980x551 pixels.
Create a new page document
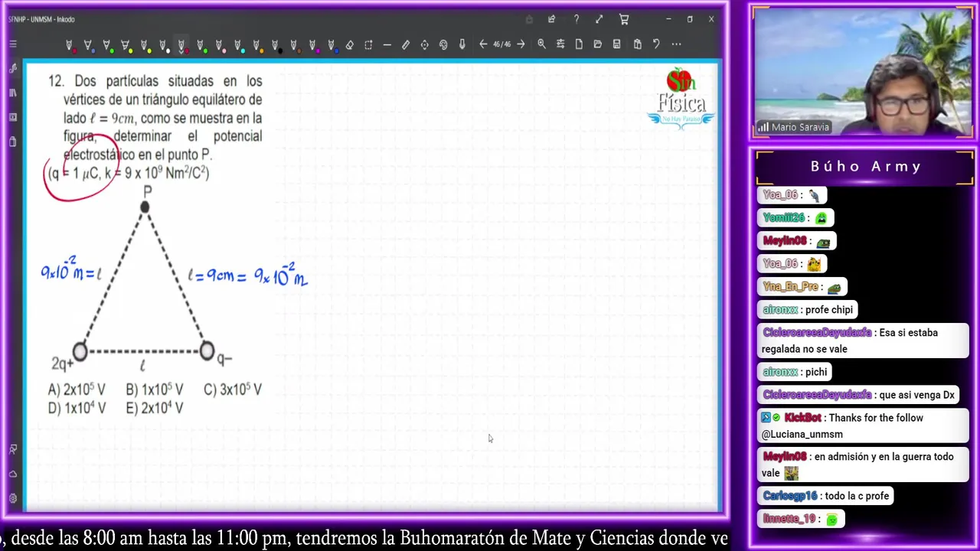(x=579, y=44)
